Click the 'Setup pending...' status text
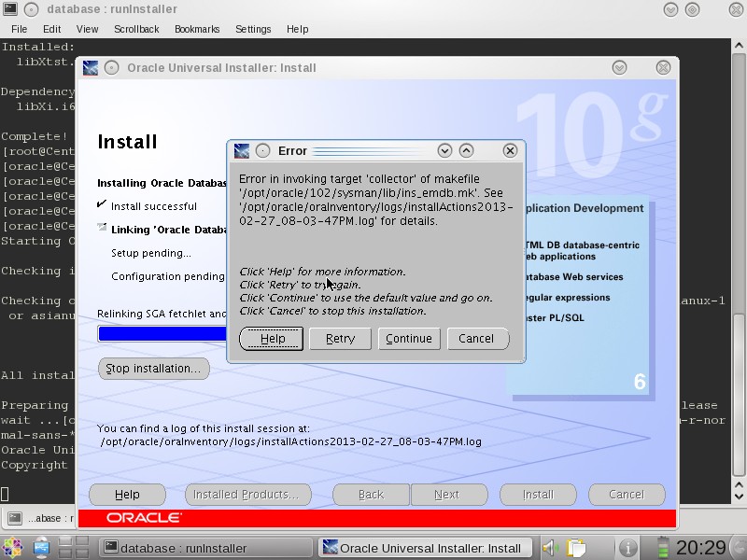This screenshot has height=560, width=747. 151,253
